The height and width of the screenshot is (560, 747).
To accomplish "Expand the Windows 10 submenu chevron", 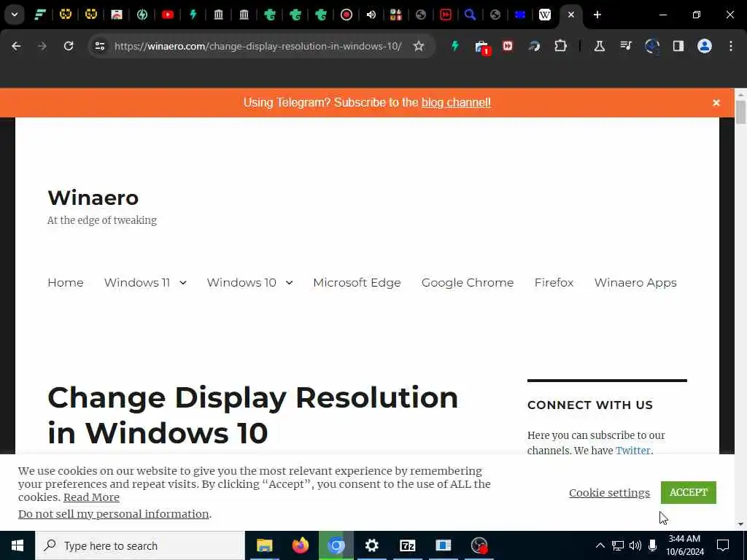I will (x=289, y=283).
